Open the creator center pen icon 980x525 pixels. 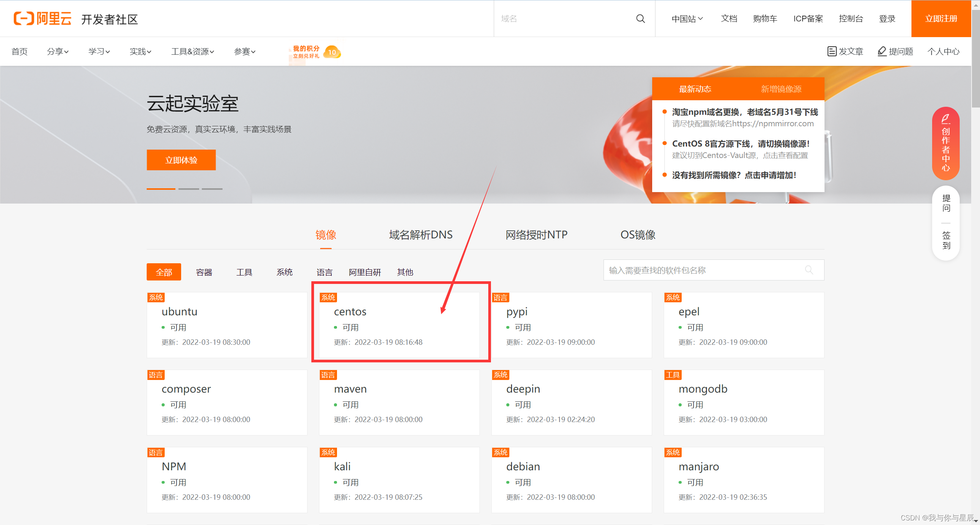946,119
